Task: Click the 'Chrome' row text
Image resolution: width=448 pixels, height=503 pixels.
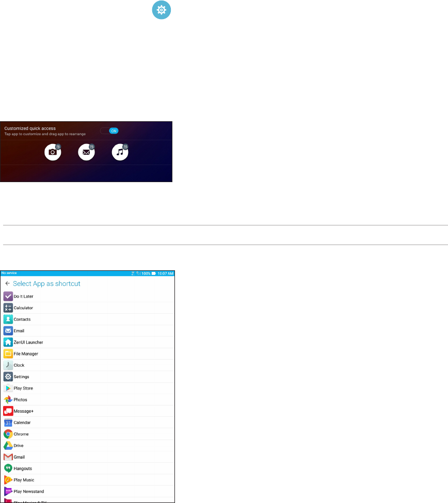Action: [x=21, y=434]
